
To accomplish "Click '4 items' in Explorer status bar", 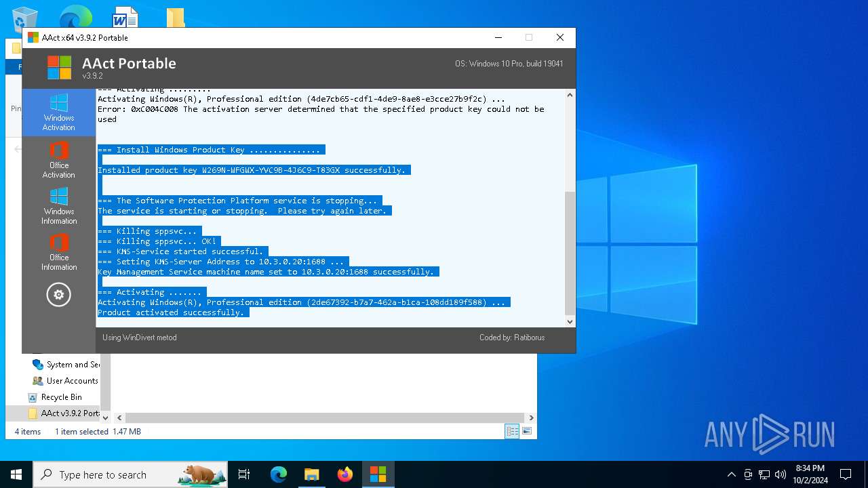I will pyautogui.click(x=28, y=432).
